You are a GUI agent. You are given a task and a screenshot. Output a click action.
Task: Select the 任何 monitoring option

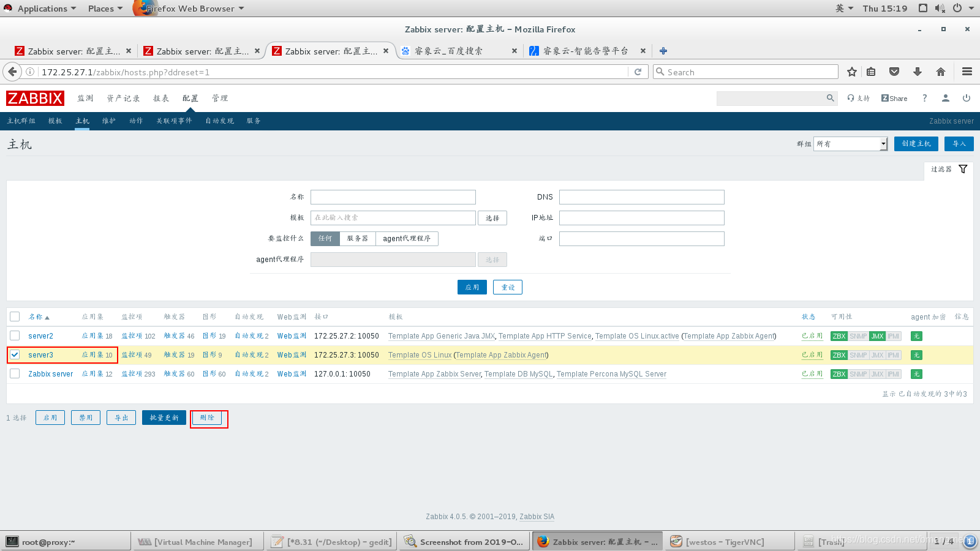pos(325,238)
